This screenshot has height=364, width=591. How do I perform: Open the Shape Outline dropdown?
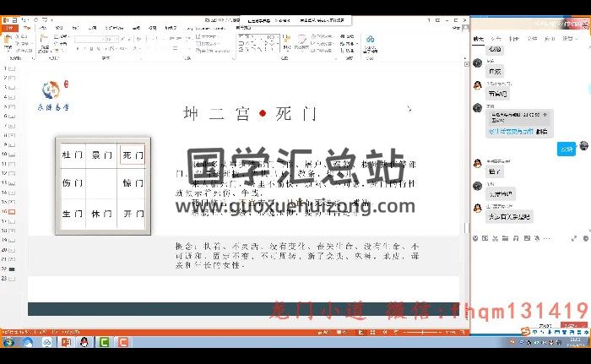click(x=322, y=43)
